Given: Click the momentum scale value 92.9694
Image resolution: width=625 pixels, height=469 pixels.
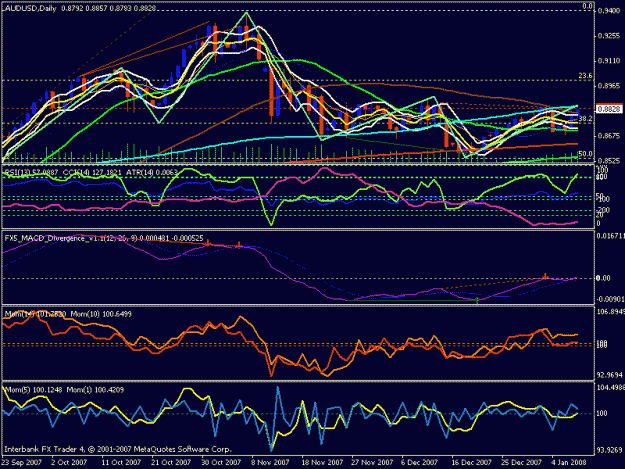Looking at the screenshot, I should click(x=609, y=375).
